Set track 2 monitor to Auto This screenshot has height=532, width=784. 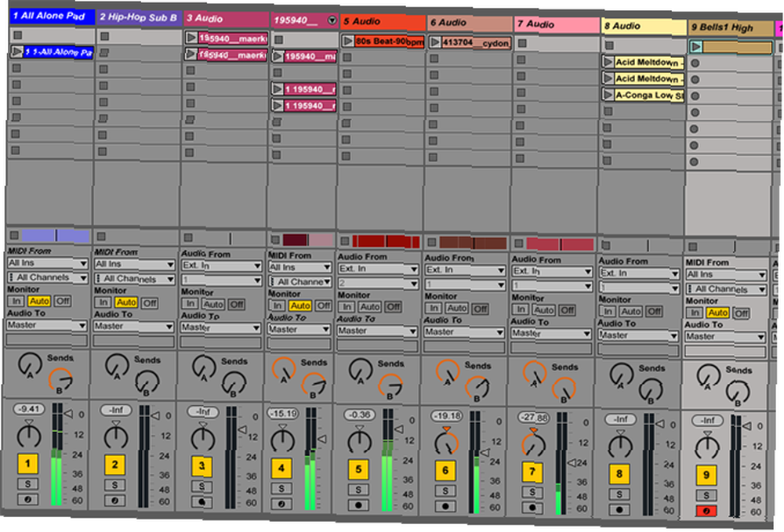(x=126, y=302)
